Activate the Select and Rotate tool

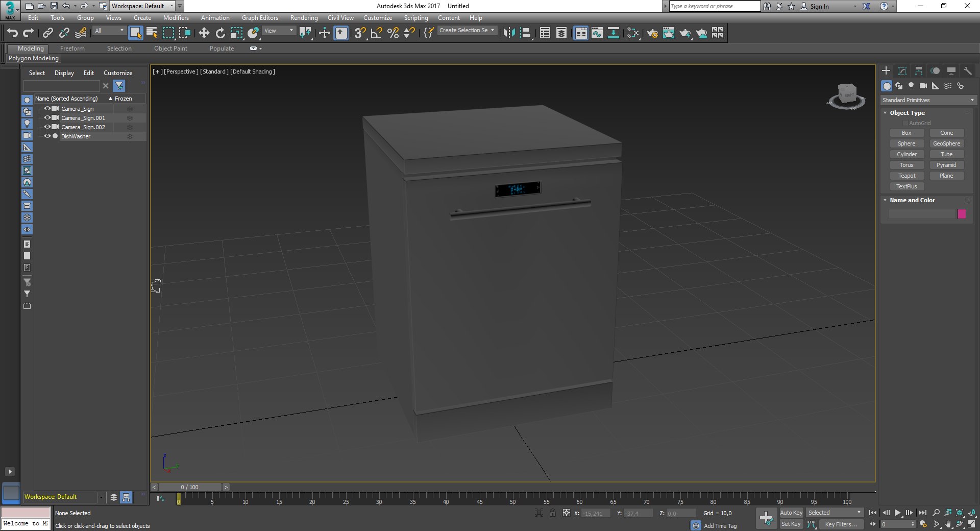pyautogui.click(x=220, y=33)
